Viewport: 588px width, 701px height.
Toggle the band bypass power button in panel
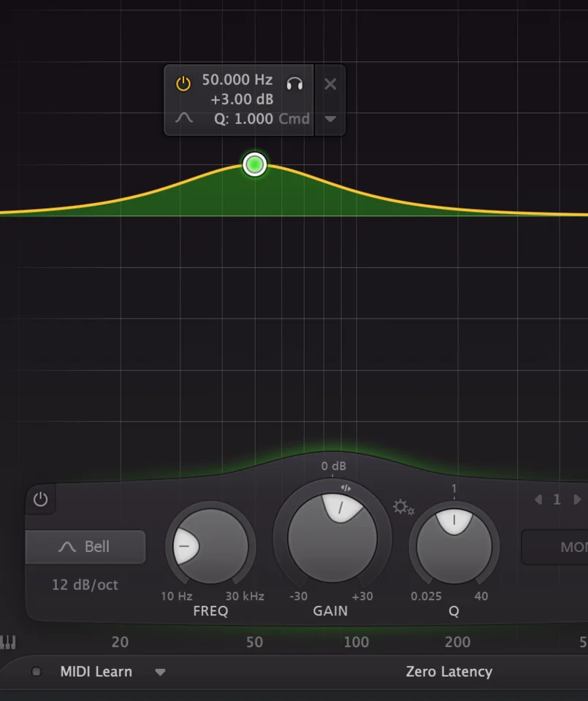40,499
